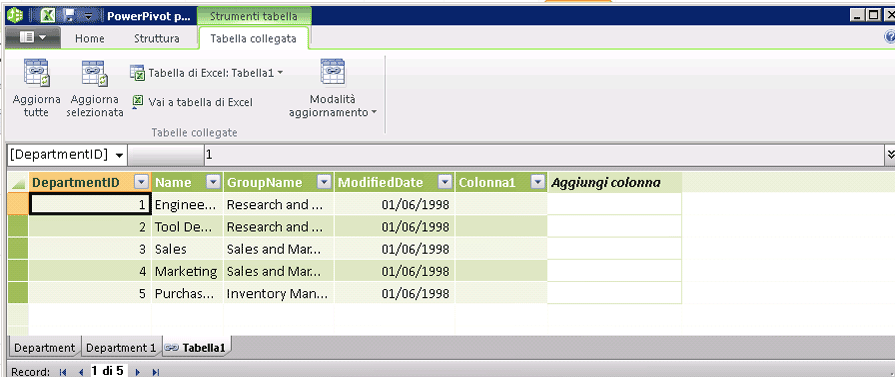Select the GroupName column header
The height and width of the screenshot is (377, 895).
pos(264,182)
